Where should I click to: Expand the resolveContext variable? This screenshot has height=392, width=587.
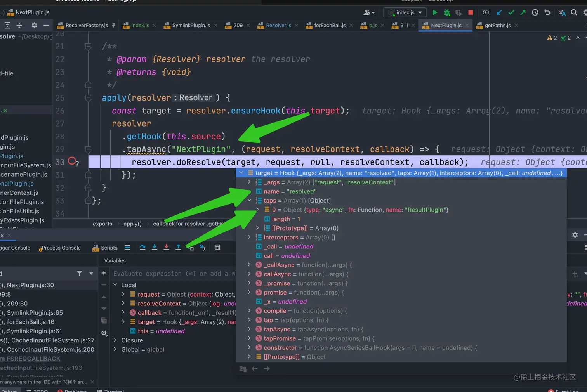(123, 304)
